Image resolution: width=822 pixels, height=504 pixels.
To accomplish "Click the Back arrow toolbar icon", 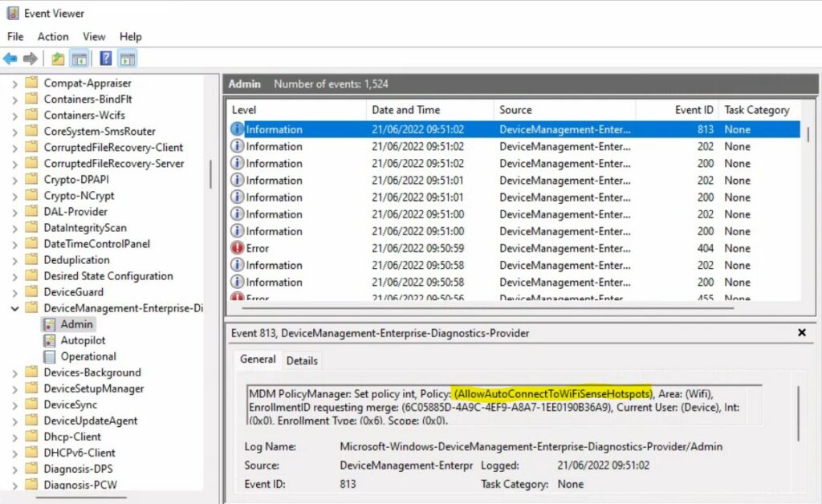I will (x=10, y=59).
